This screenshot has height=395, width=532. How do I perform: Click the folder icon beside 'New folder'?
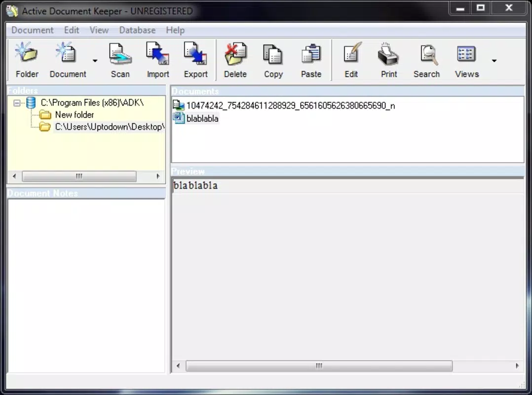point(45,115)
